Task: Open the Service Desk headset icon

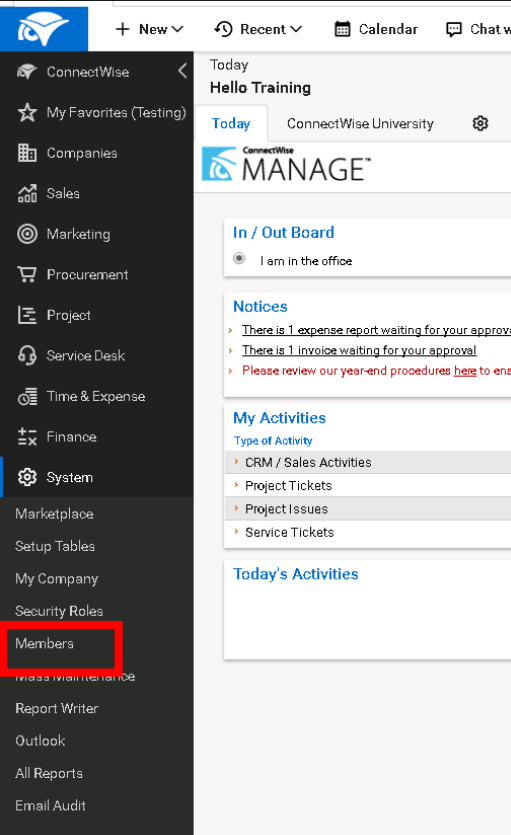Action: click(27, 355)
